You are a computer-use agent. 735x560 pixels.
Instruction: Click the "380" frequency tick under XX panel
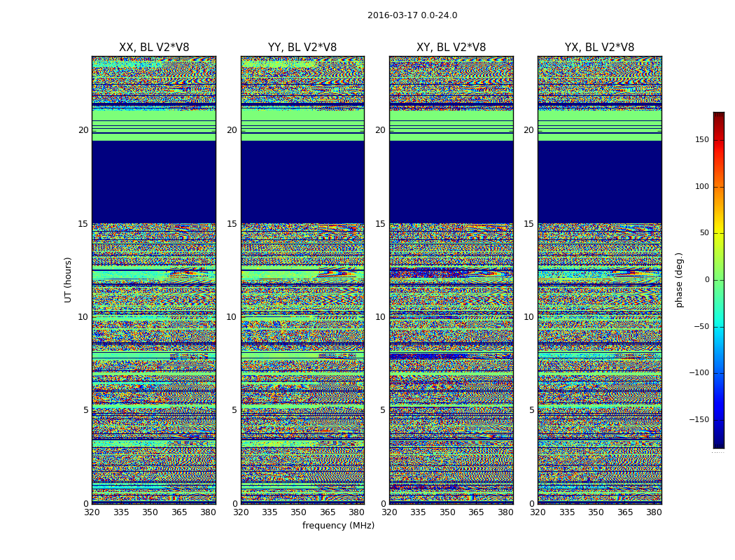[x=208, y=512]
